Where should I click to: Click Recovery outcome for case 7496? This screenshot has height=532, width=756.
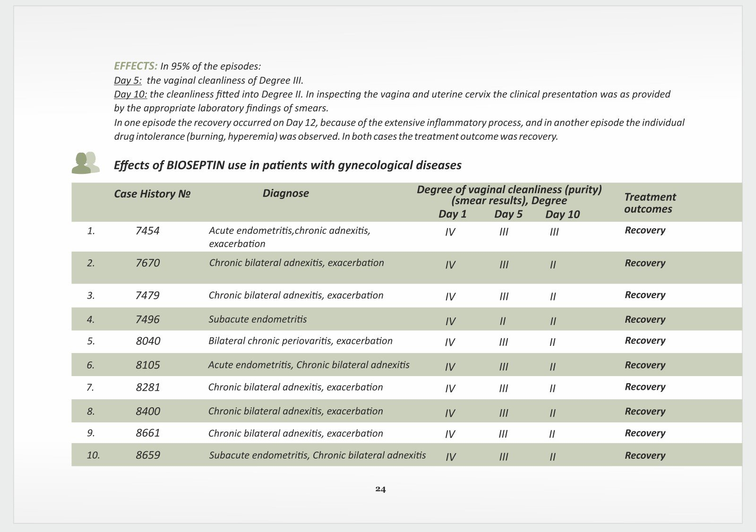click(645, 320)
